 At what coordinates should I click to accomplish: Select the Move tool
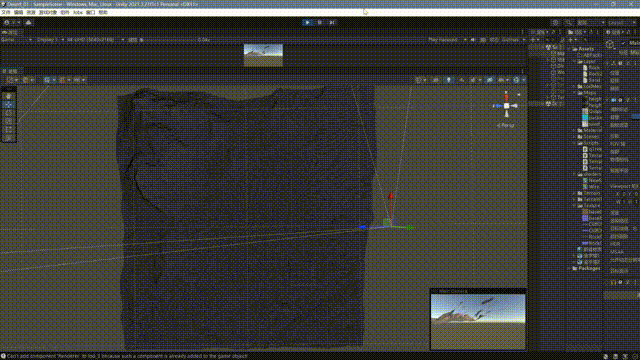(9, 104)
